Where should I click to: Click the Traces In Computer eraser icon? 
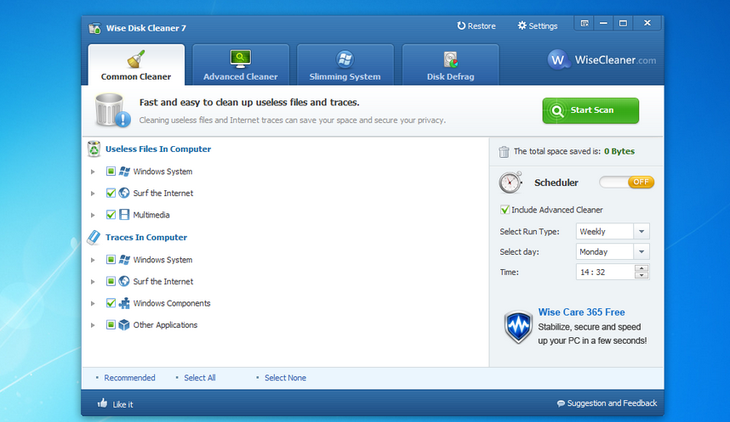[94, 238]
